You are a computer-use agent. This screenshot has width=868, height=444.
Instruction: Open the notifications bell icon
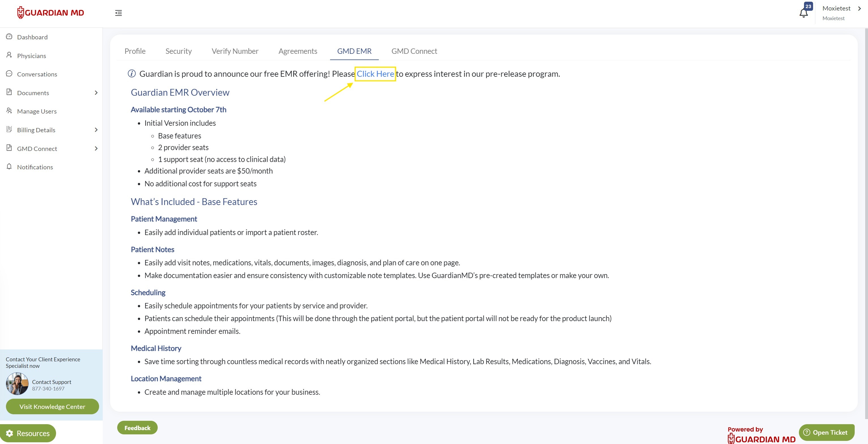[x=803, y=13]
